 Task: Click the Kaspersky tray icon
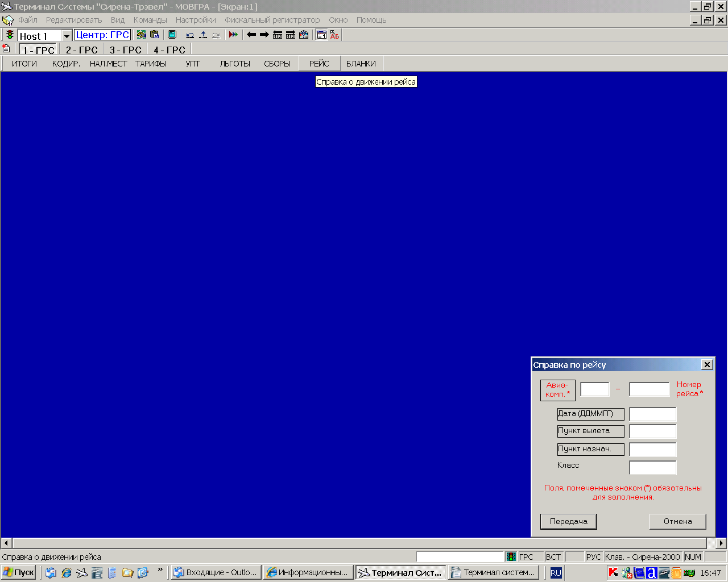click(613, 572)
